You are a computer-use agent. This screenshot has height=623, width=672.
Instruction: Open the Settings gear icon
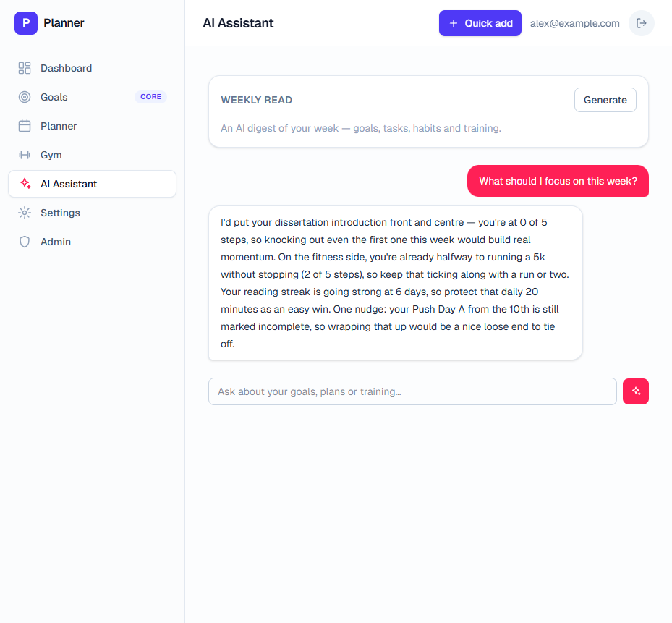pos(25,213)
